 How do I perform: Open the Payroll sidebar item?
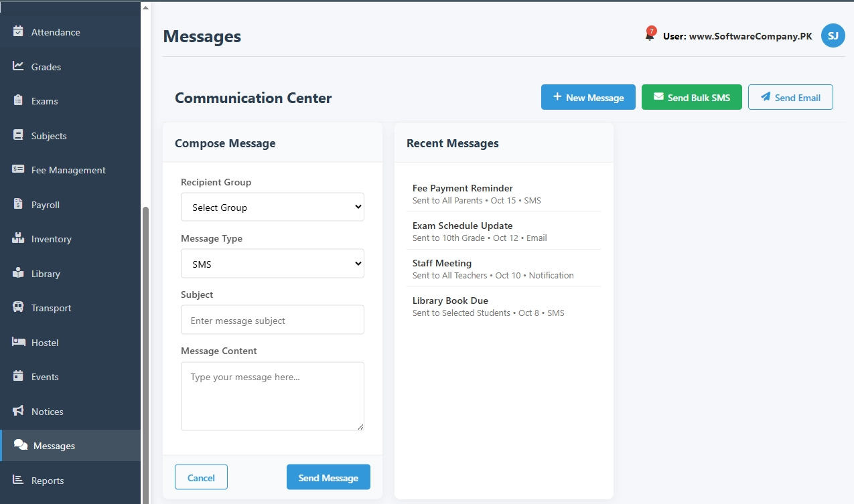(x=45, y=205)
